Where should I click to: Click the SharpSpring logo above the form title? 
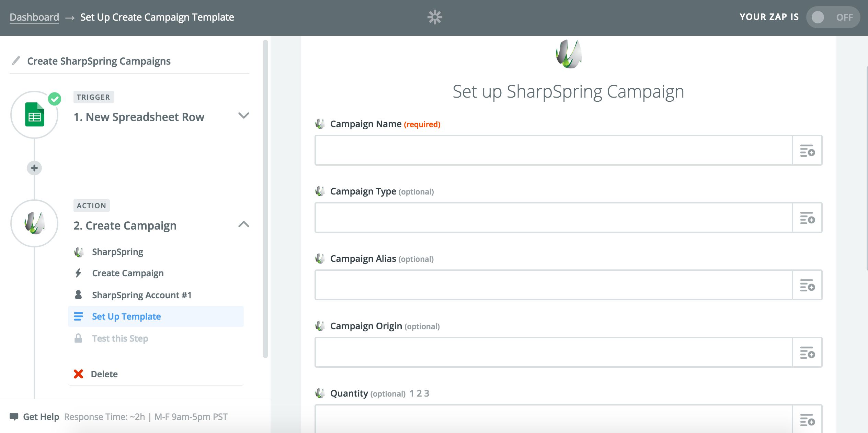[x=569, y=54]
